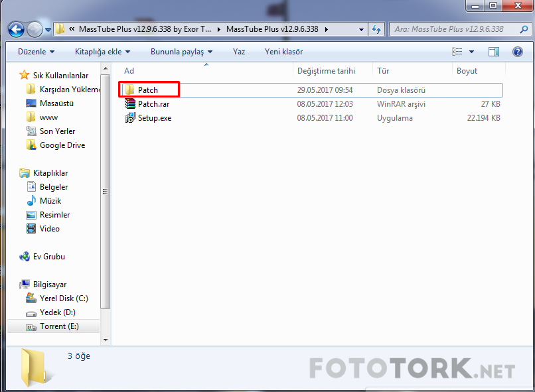Click the Ev Grubu homegroup icon
Viewport: 535px width, 392px height.
pos(24,256)
